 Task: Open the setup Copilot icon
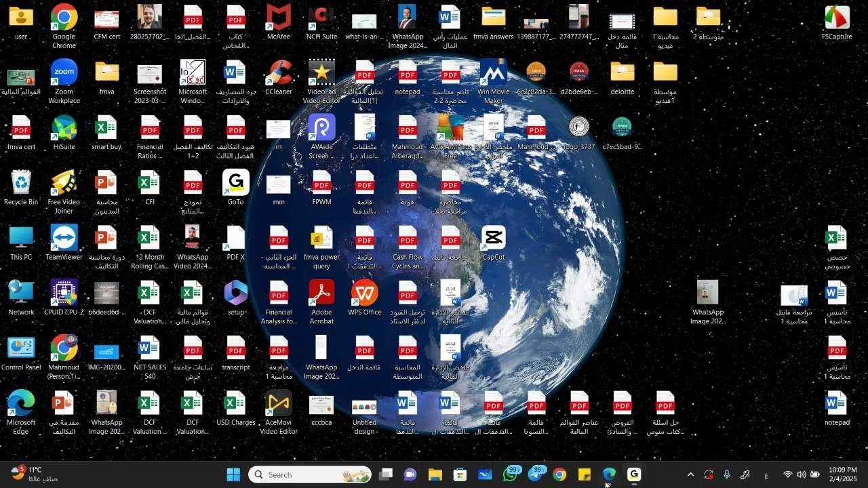click(235, 298)
